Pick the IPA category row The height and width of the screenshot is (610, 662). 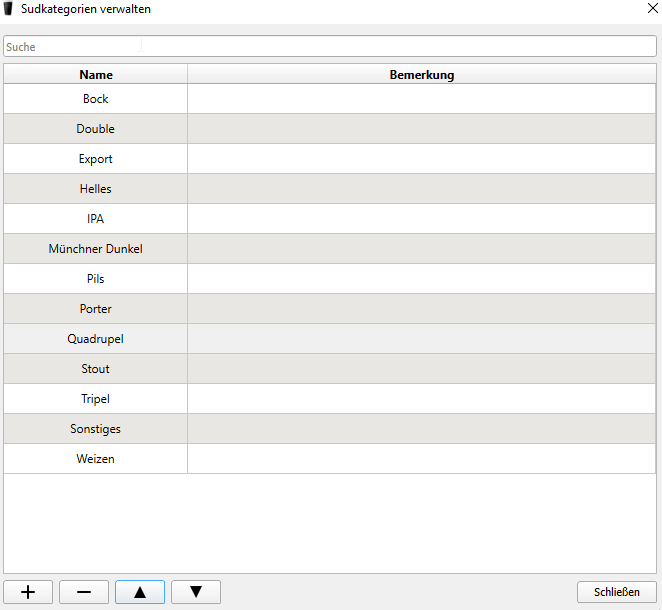96,219
